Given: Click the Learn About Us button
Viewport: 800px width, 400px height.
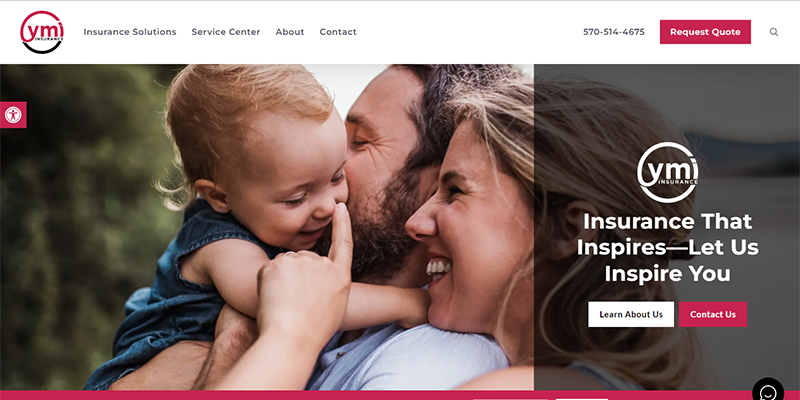Looking at the screenshot, I should 631,314.
